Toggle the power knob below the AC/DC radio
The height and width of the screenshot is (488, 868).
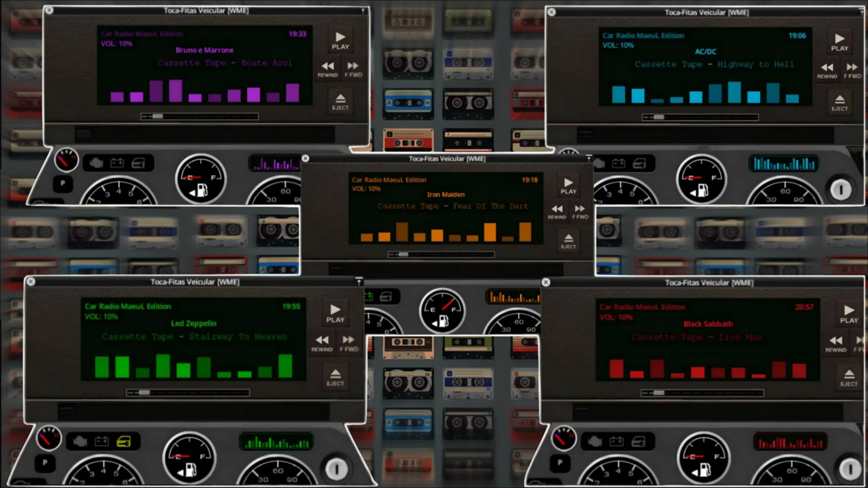click(840, 189)
